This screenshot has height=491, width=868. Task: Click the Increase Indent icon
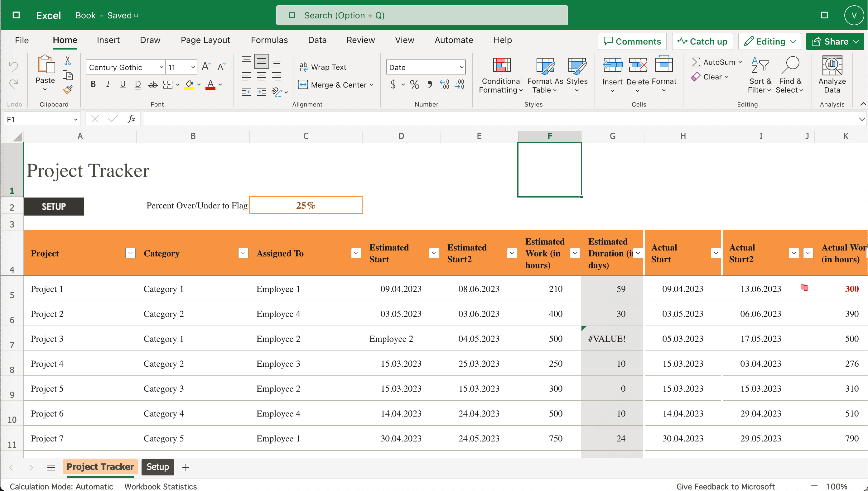[261, 92]
